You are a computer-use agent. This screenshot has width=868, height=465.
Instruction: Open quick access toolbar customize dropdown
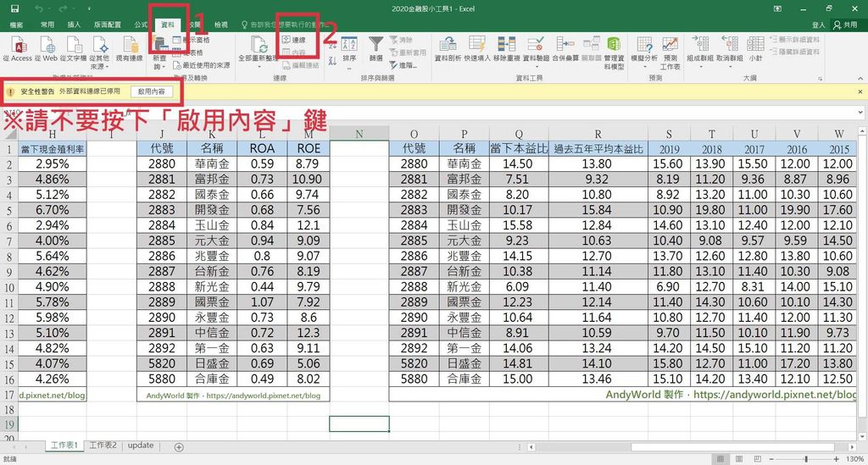pyautogui.click(x=90, y=8)
